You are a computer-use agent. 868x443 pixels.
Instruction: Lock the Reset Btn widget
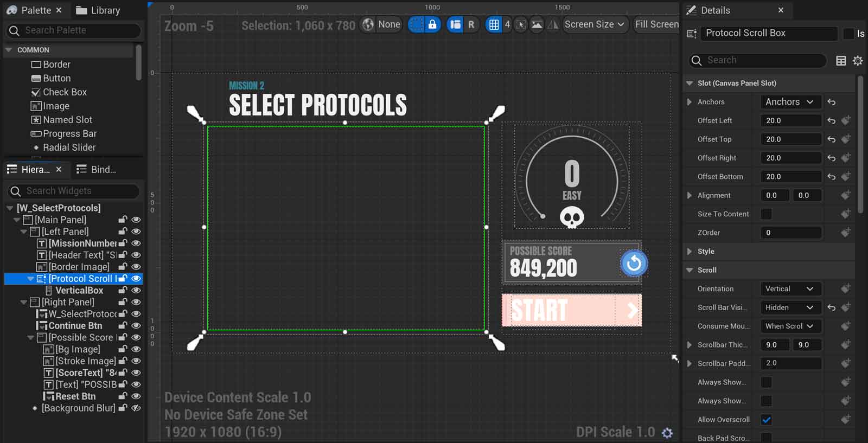tap(123, 396)
